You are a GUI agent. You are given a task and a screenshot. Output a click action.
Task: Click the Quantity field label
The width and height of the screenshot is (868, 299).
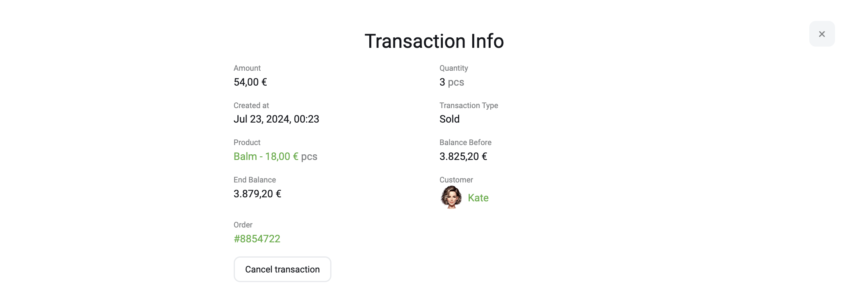(453, 68)
